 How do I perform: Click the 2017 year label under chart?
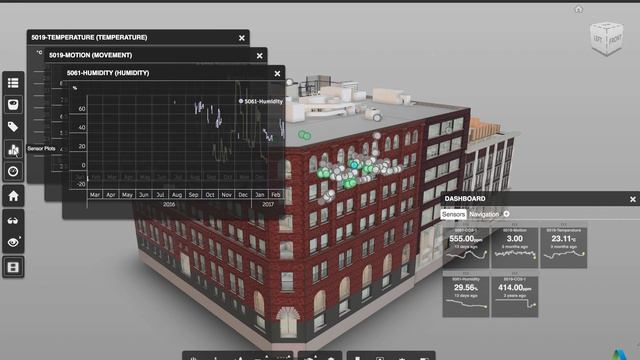click(268, 204)
